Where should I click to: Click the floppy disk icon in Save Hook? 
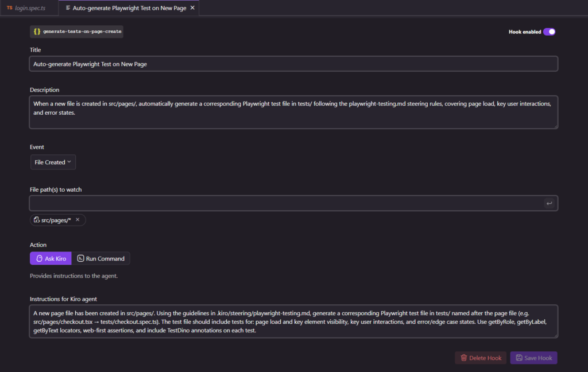point(519,358)
